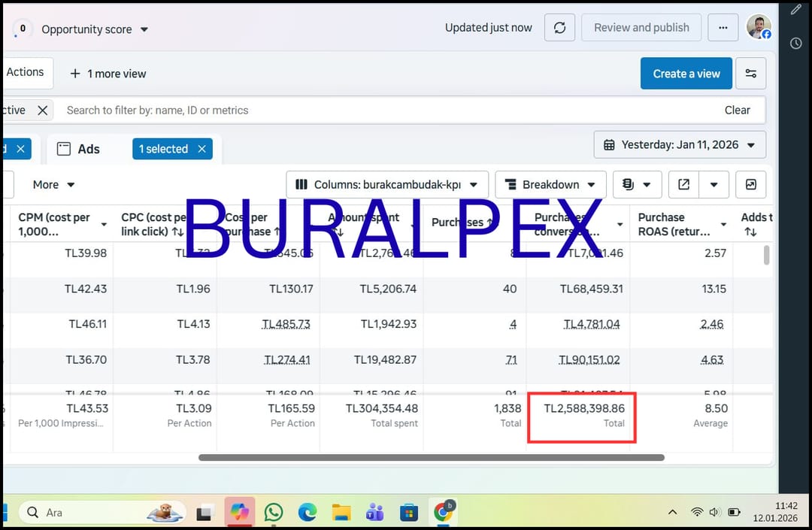The width and height of the screenshot is (812, 530).
Task: Click the export share icon
Action: (683, 185)
